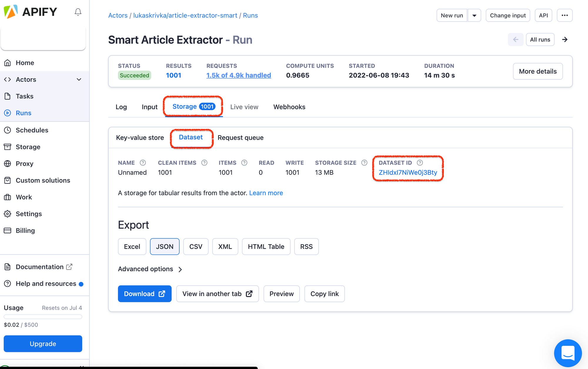Open New run dropdown arrow
This screenshot has height=369, width=588.
(x=474, y=15)
